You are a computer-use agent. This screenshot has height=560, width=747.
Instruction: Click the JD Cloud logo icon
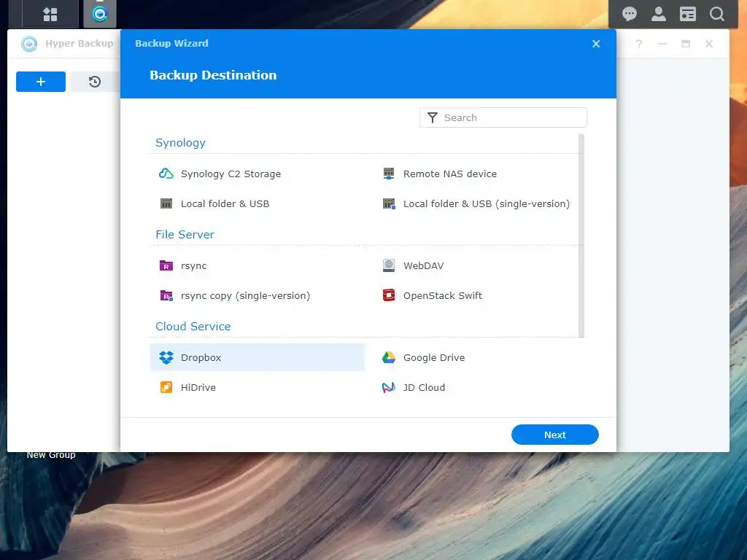pyautogui.click(x=389, y=388)
